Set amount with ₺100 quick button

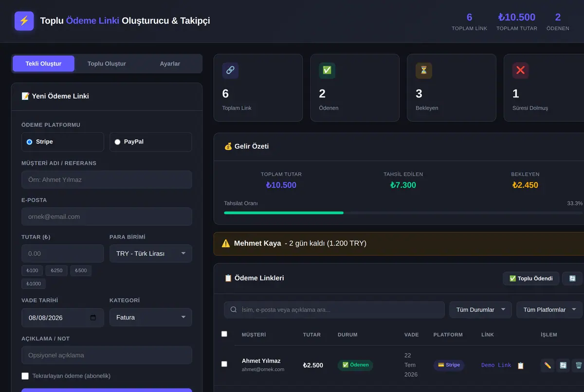point(32,270)
